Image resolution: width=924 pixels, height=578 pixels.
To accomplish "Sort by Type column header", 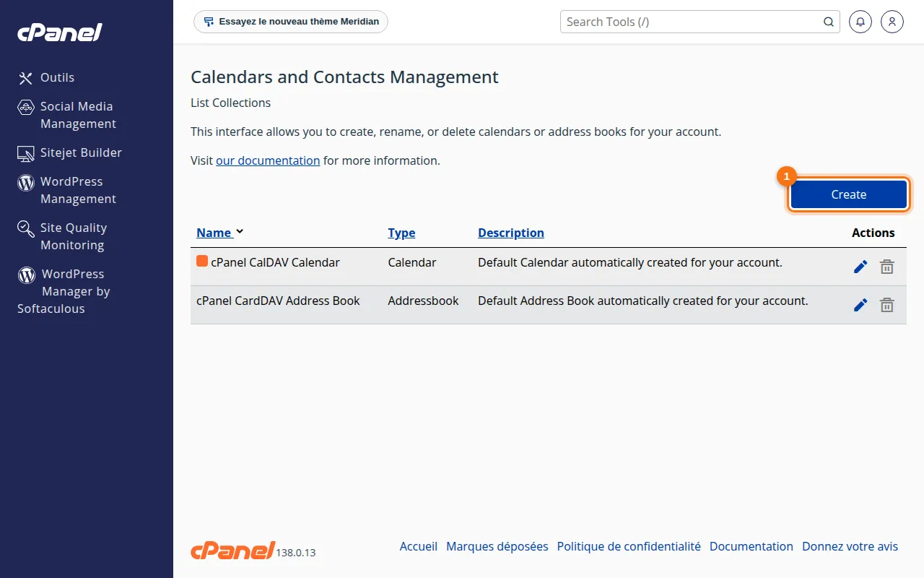I will coord(401,233).
